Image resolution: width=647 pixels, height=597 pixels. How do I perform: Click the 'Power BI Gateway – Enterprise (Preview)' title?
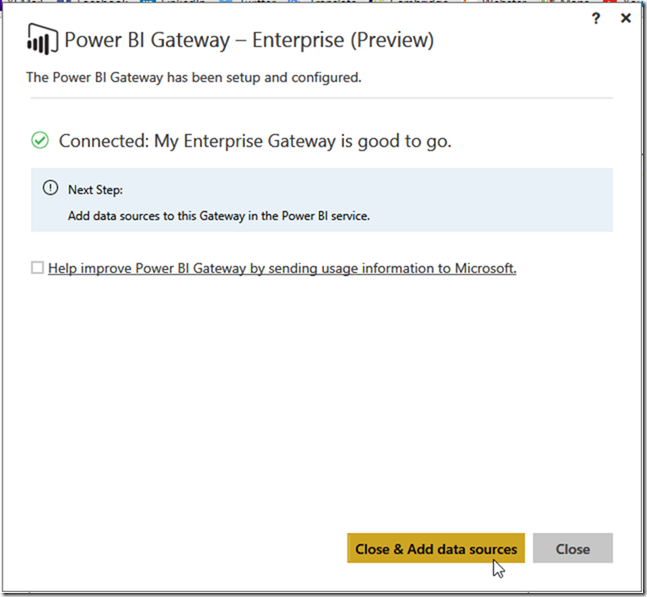click(249, 40)
